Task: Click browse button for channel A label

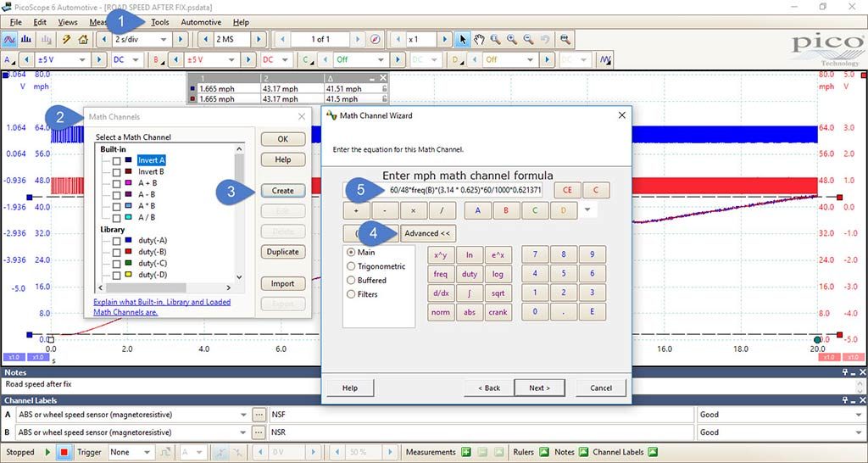Action: tap(259, 415)
